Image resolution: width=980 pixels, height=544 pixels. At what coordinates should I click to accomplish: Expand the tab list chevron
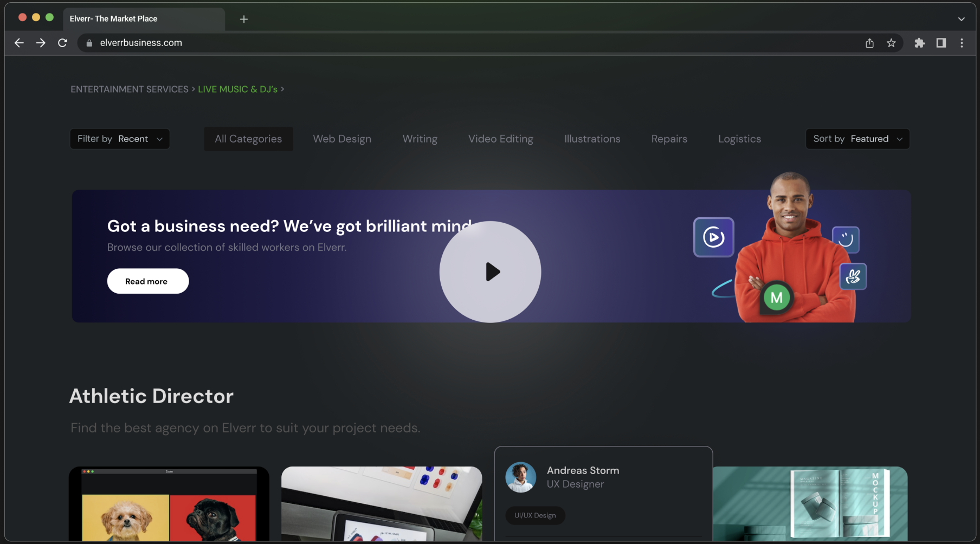(x=961, y=19)
